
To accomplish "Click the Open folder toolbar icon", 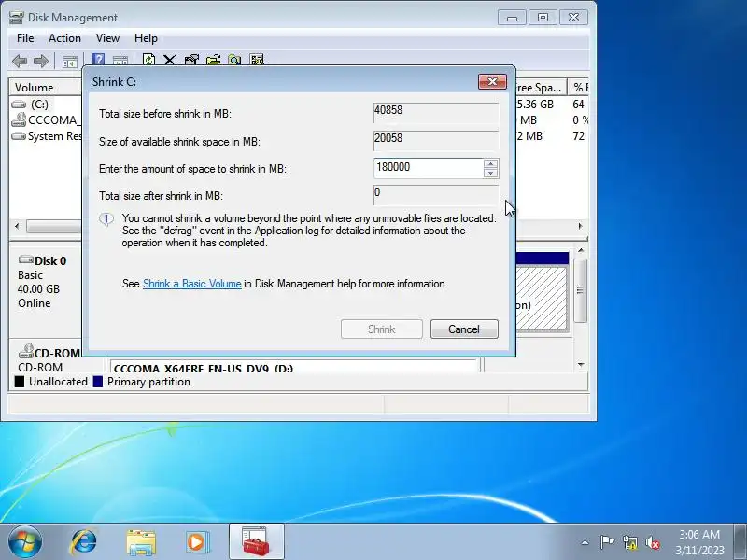I will coord(213,60).
